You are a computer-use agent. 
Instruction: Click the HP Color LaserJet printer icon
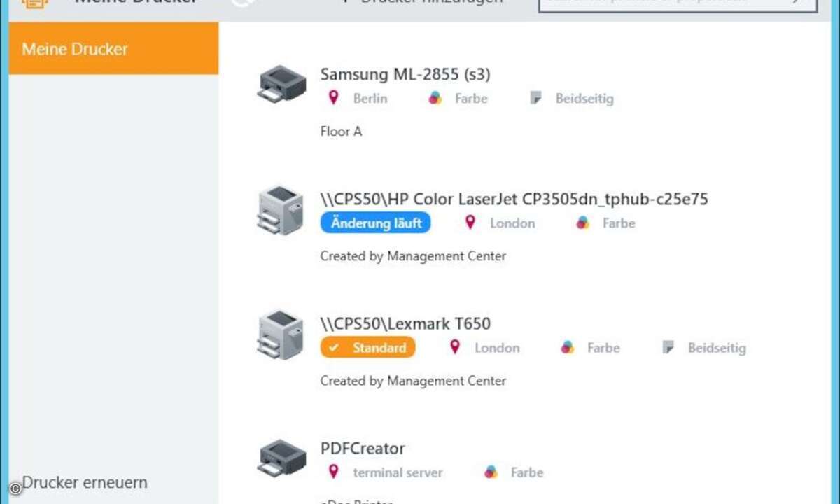(281, 210)
